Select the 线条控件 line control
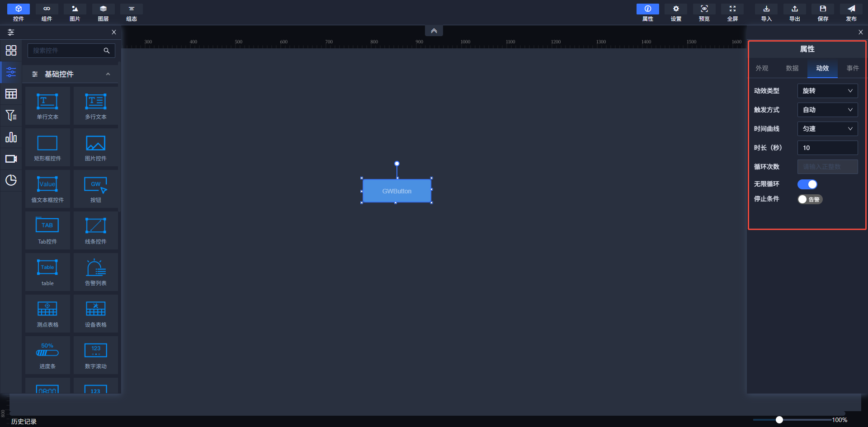This screenshot has height=427, width=868. pyautogui.click(x=96, y=230)
